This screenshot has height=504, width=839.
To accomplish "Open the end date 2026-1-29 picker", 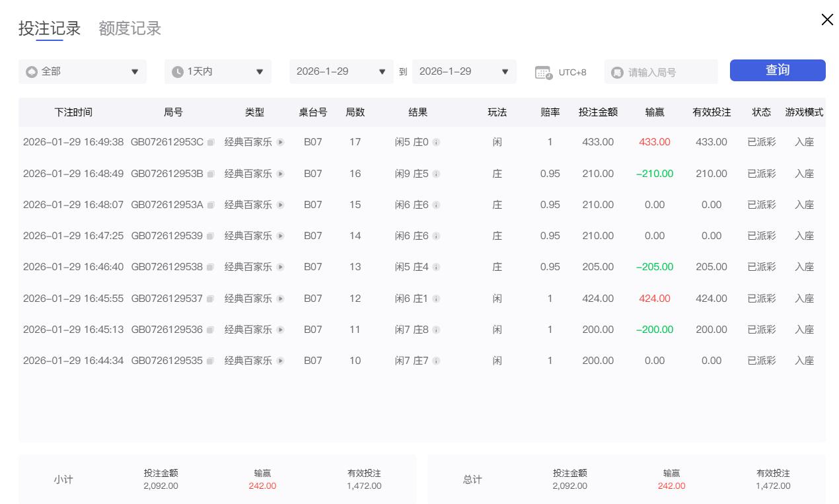I will point(464,71).
